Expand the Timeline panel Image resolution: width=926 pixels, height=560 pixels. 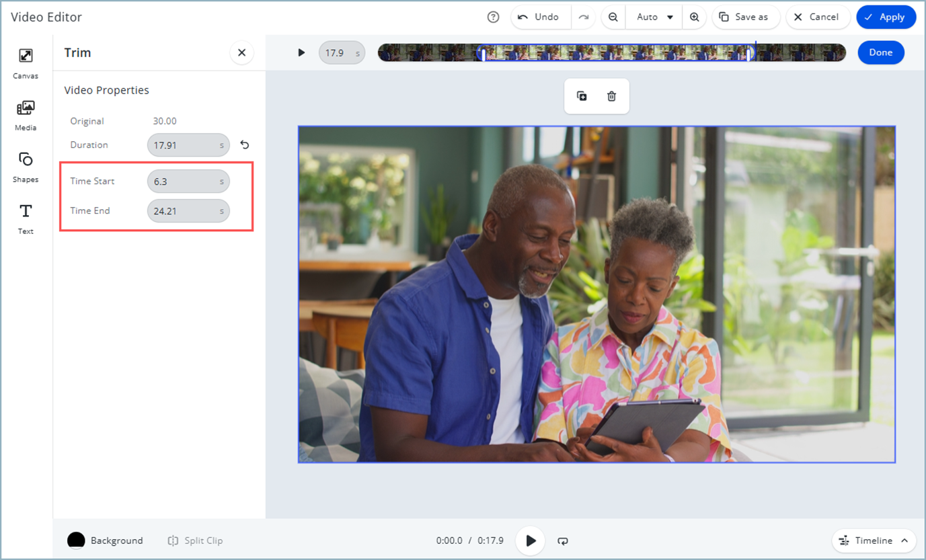click(x=874, y=541)
